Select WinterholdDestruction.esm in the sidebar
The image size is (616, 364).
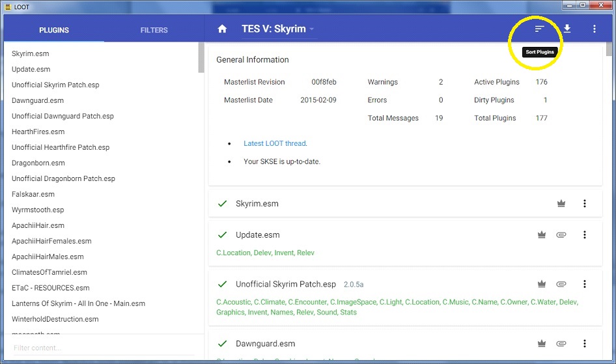(x=55, y=319)
